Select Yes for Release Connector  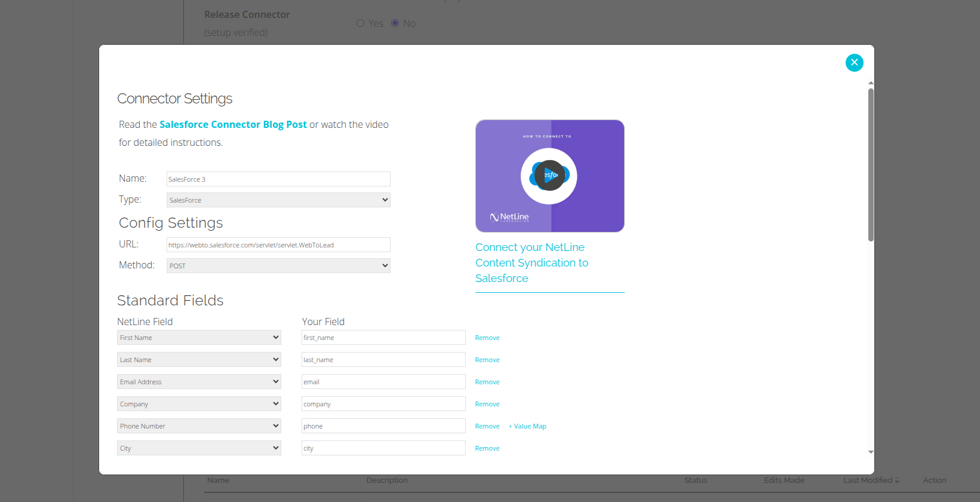(360, 23)
